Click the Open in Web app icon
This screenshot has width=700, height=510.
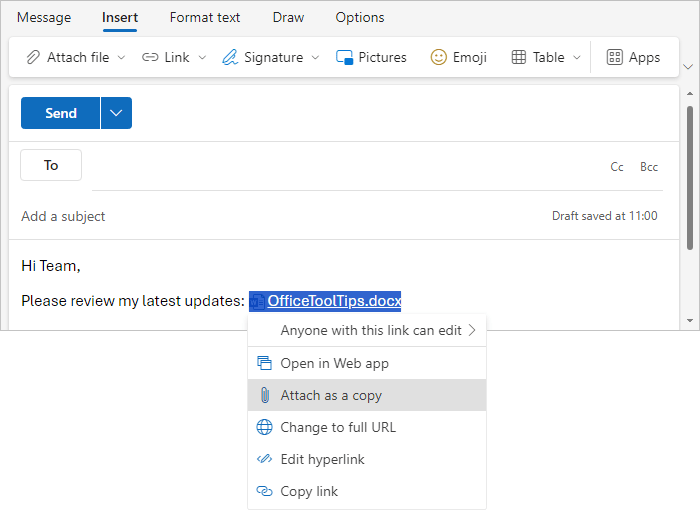(x=264, y=363)
